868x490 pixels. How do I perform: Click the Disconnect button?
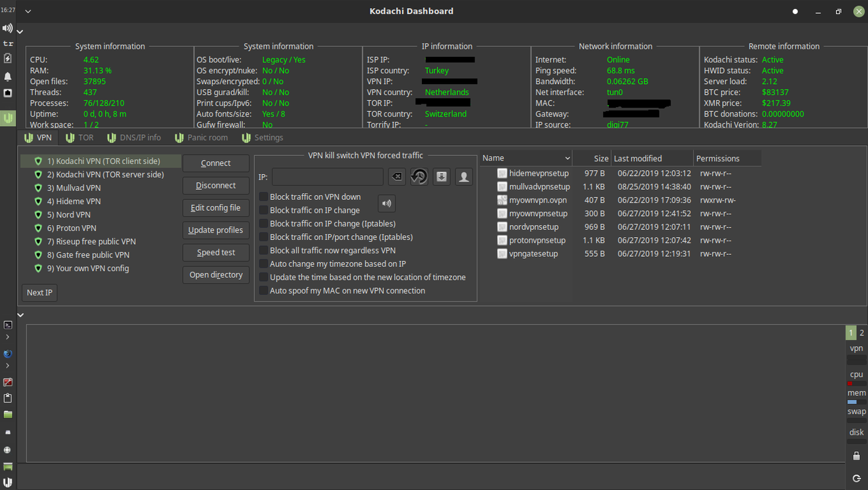216,186
